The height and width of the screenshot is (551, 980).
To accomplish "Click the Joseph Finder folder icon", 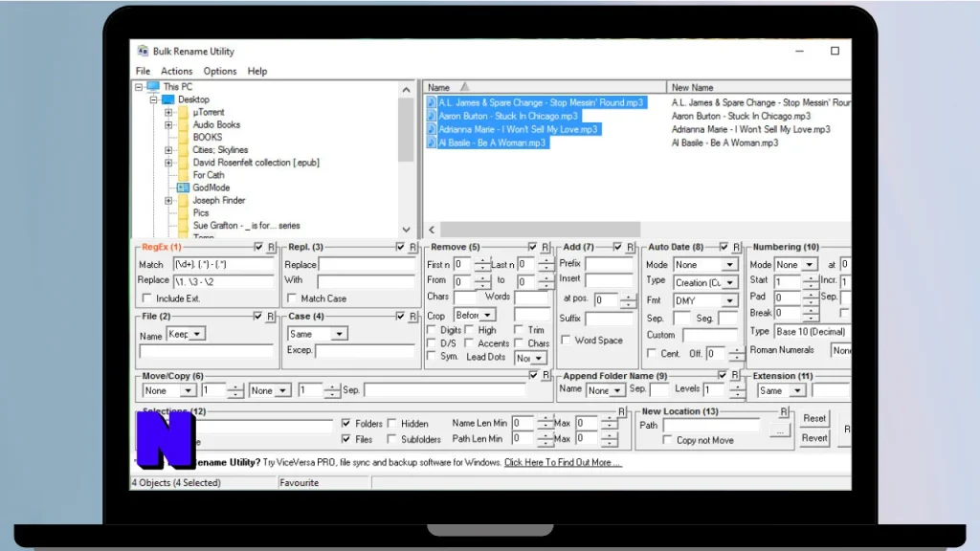I will 183,201.
